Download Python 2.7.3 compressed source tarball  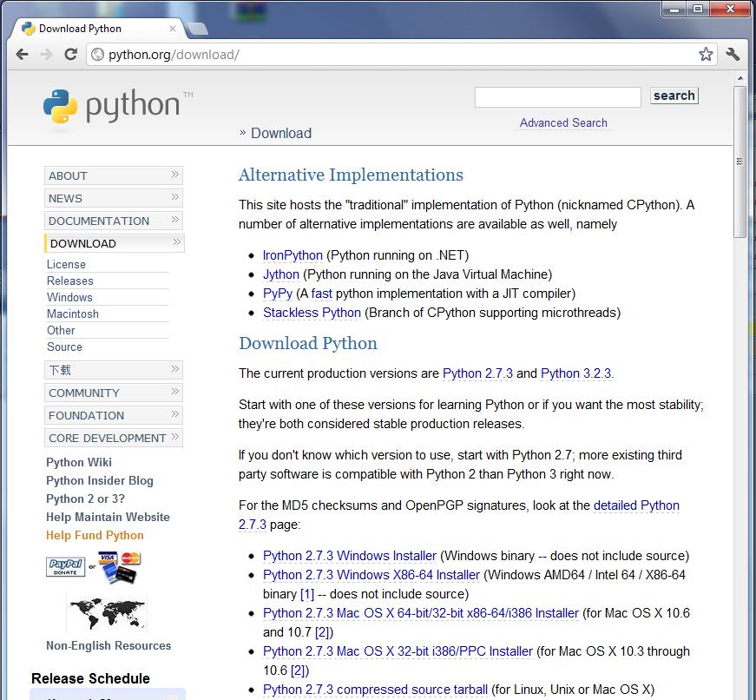coord(375,690)
